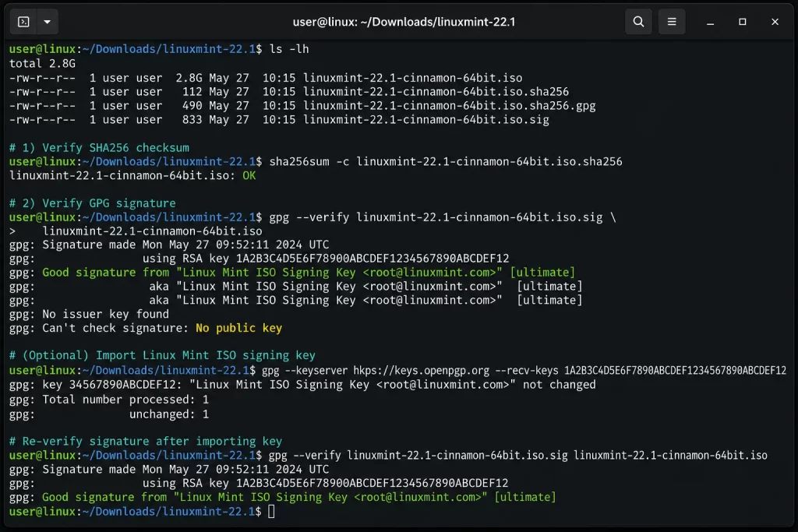Click the '--recv-keys' fingerprint argument

[675, 370]
